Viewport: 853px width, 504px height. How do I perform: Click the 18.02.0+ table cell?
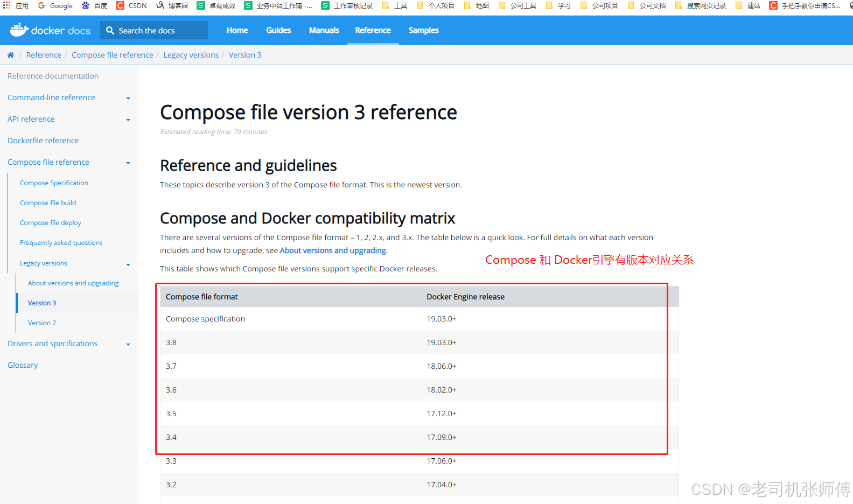coord(442,390)
